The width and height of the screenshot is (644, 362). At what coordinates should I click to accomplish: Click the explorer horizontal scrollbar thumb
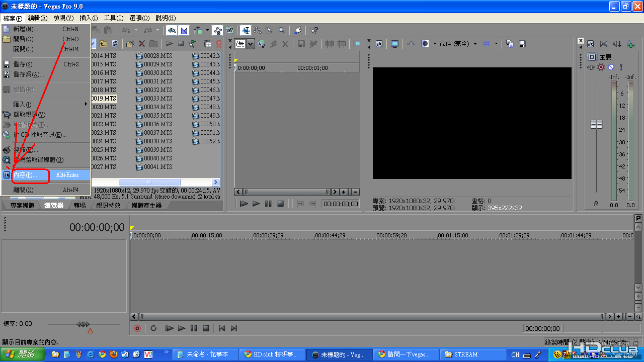tap(149, 182)
